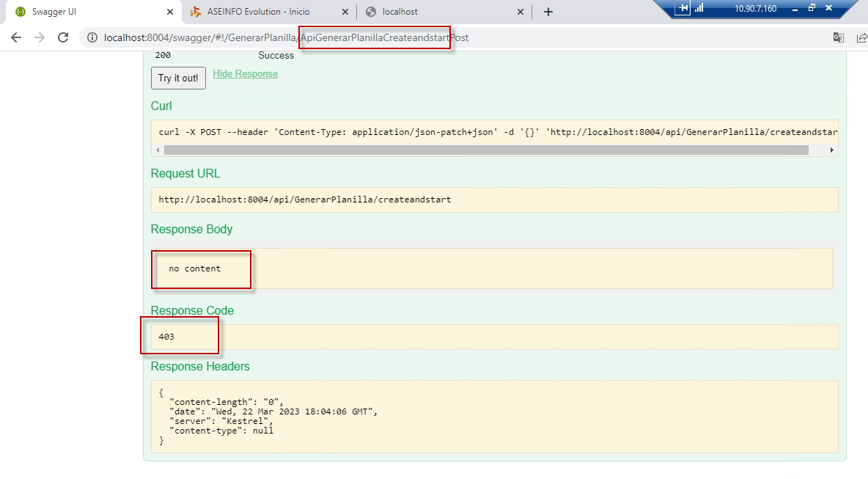
Task: Click the Curl section heading
Action: pos(161,106)
